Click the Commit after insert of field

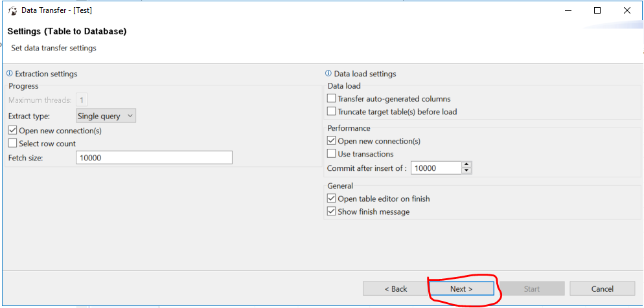point(436,168)
